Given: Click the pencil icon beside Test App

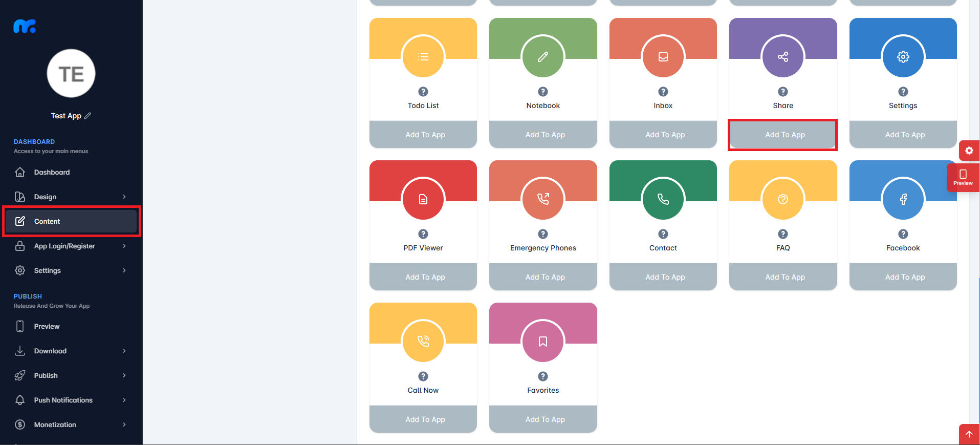Looking at the screenshot, I should (88, 116).
